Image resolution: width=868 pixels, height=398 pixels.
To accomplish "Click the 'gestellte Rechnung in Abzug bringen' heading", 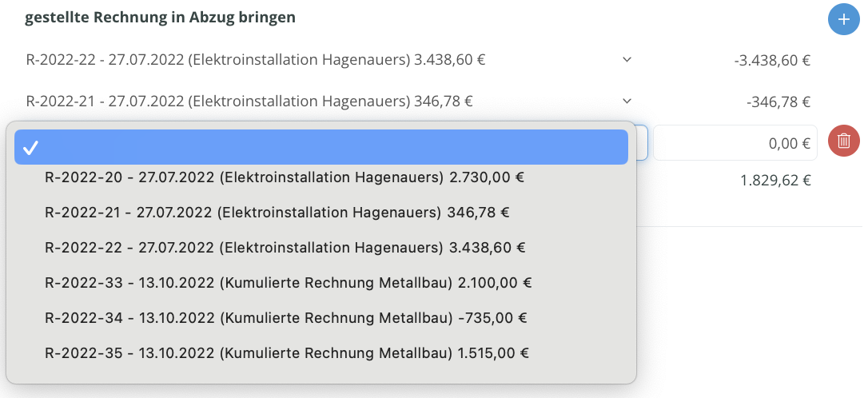I will point(160,17).
